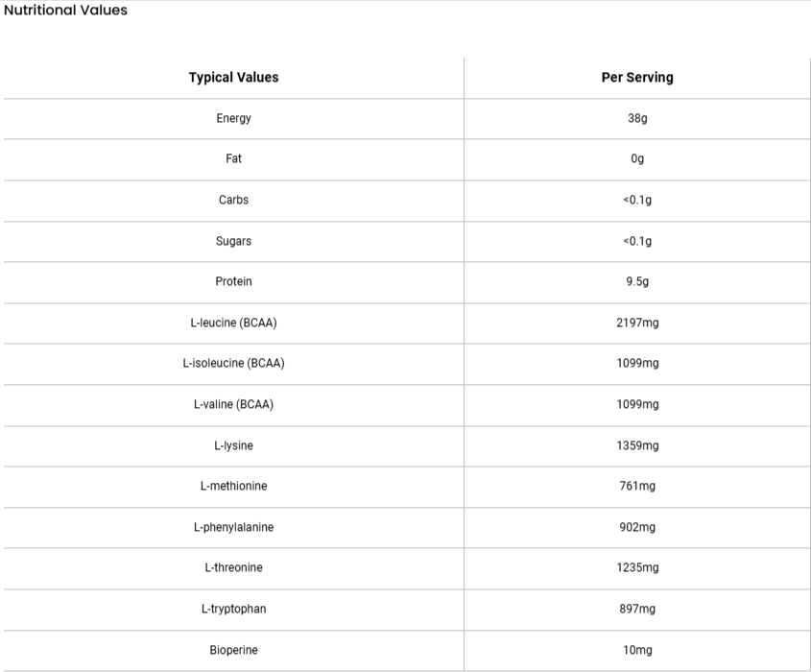Viewport: 811px width, 672px height.
Task: Click the Bioperine 10mg value
Action: pos(637,650)
